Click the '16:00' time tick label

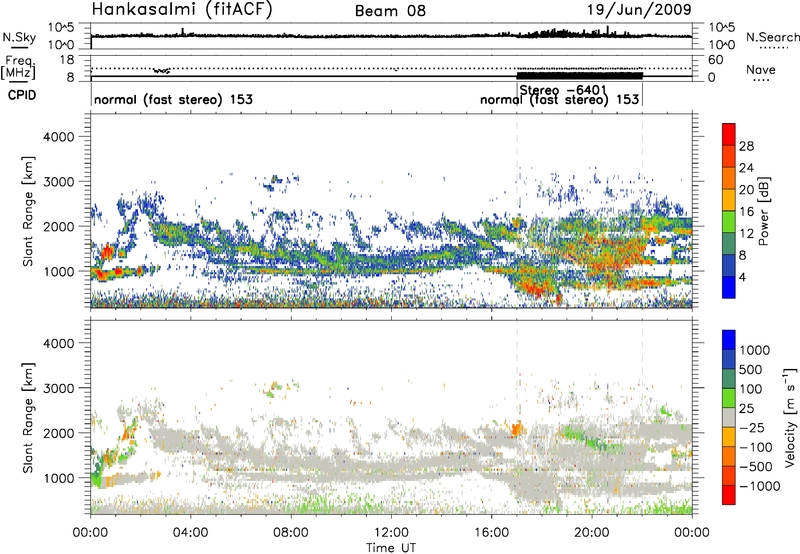pyautogui.click(x=491, y=533)
